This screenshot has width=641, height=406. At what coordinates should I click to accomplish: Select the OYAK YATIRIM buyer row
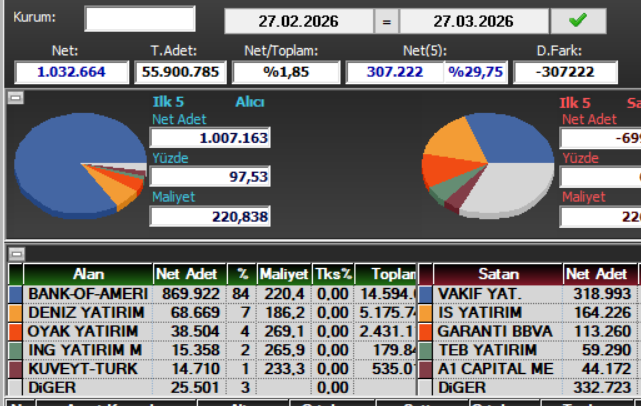click(212, 332)
